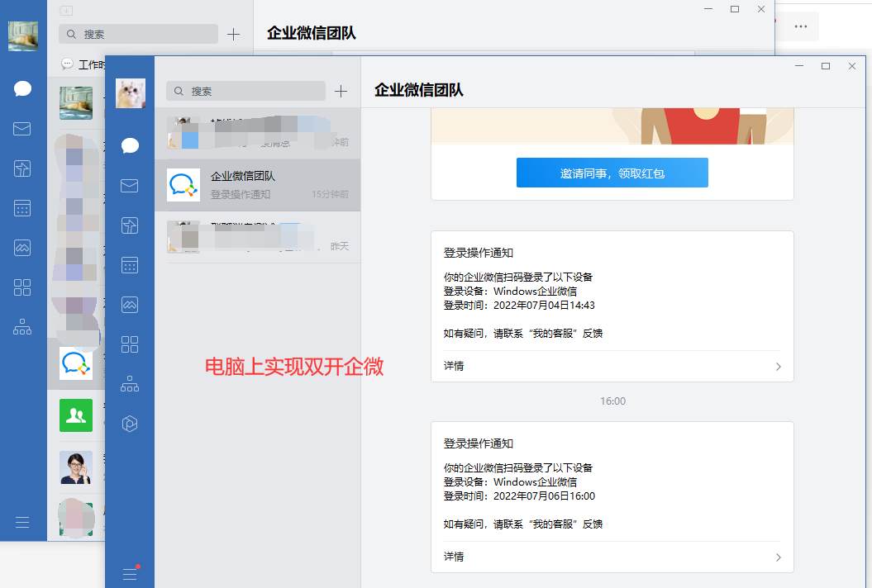Click 邀请同事，领取红包 button
The image size is (872, 588).
612,173
